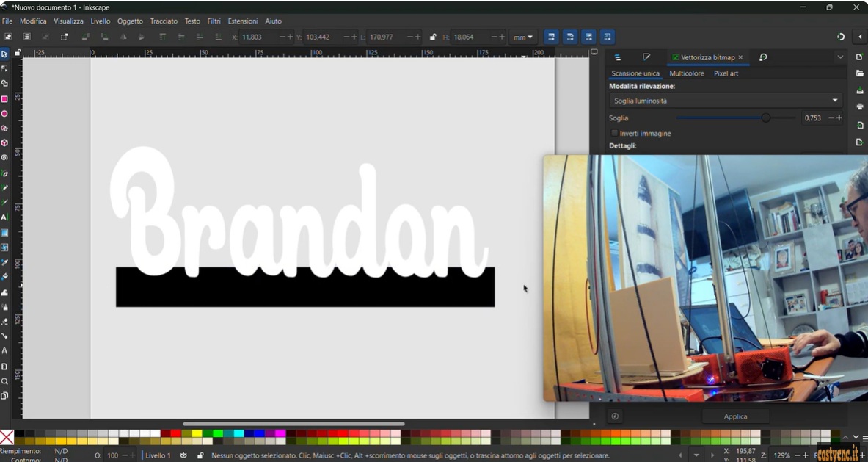Expand the dock panel chevron menu
Screen dimensions: 868x462
pos(840,57)
